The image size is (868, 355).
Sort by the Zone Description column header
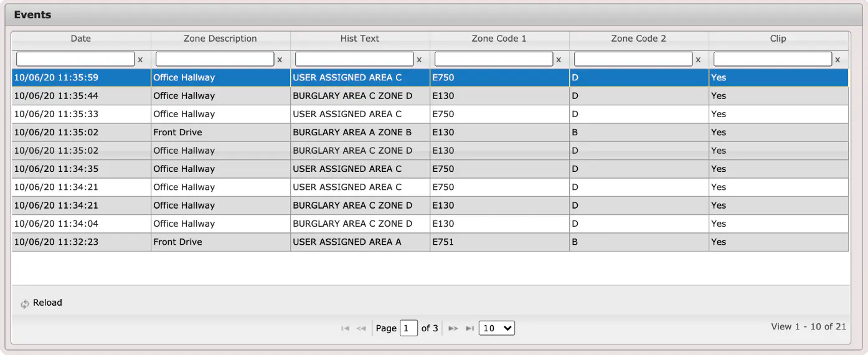220,39
